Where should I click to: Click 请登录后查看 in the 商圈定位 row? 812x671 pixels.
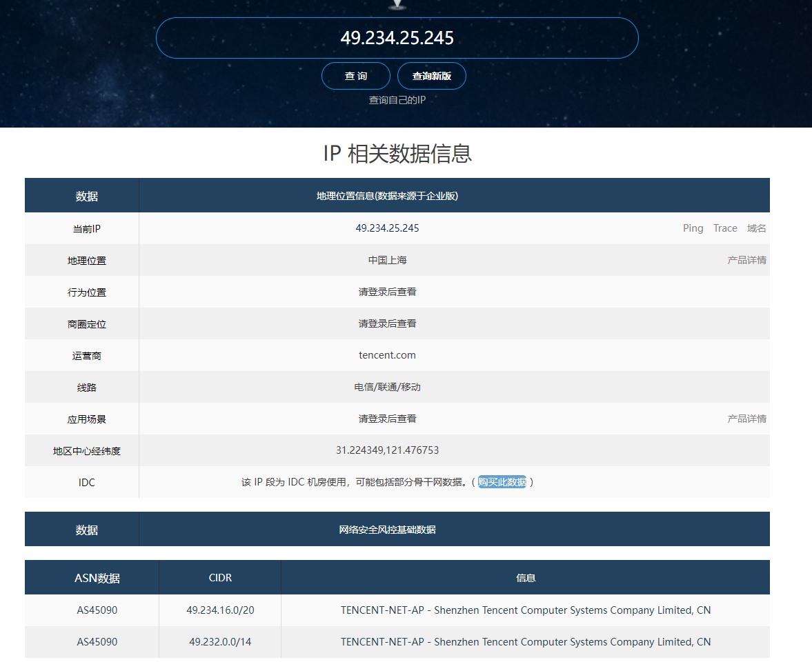387,323
